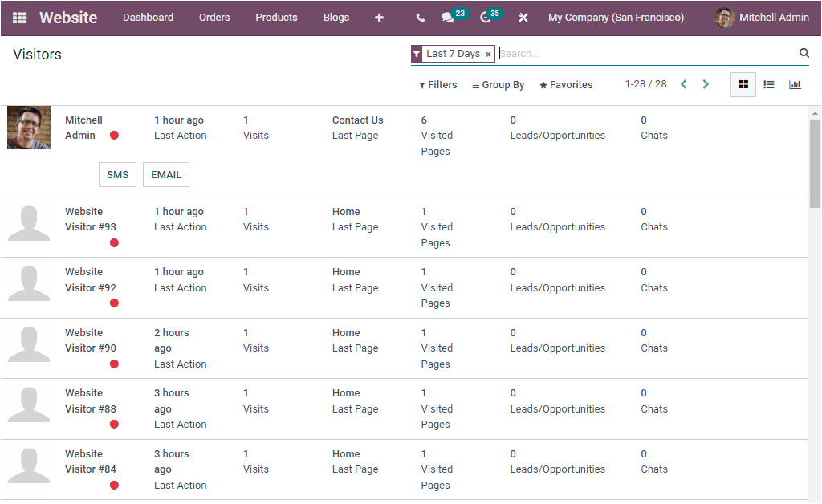The width and height of the screenshot is (822, 504).
Task: Open the website tools wrench icon
Action: [523, 17]
